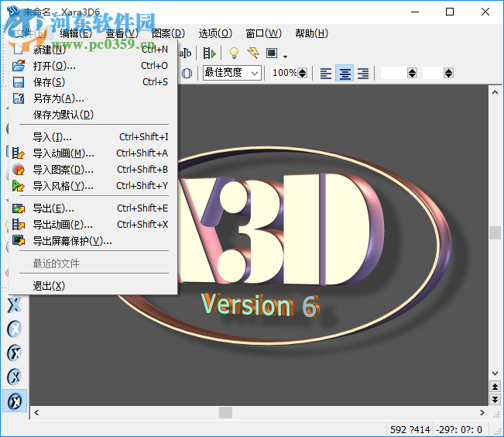Click the first empty spacing stepper arrows
504x437 pixels.
click(x=413, y=73)
